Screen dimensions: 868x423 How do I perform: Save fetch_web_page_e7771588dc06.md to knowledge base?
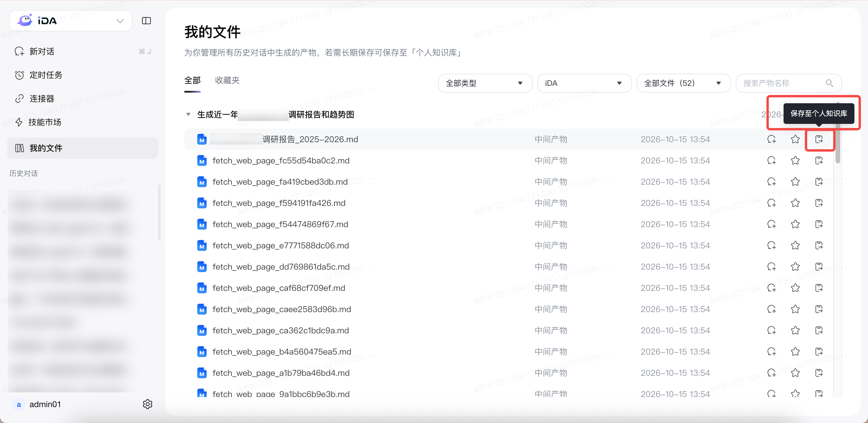(x=819, y=245)
